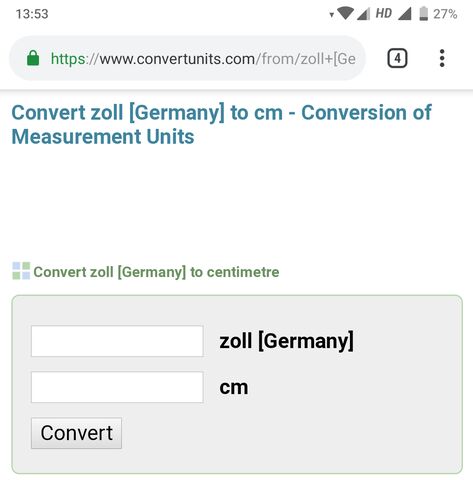This screenshot has height=480, width=473.
Task: Tap the second signal strength icon after HD
Action: pos(404,14)
